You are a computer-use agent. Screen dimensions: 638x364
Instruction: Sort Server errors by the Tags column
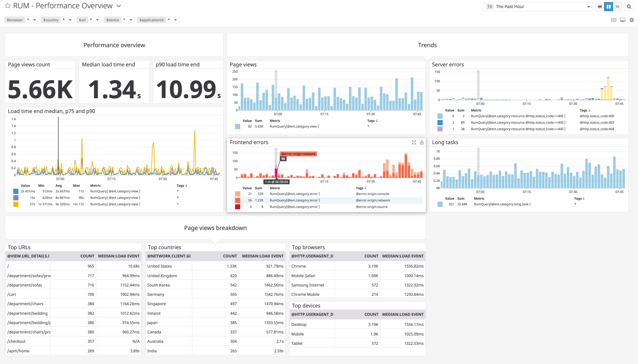pos(586,110)
